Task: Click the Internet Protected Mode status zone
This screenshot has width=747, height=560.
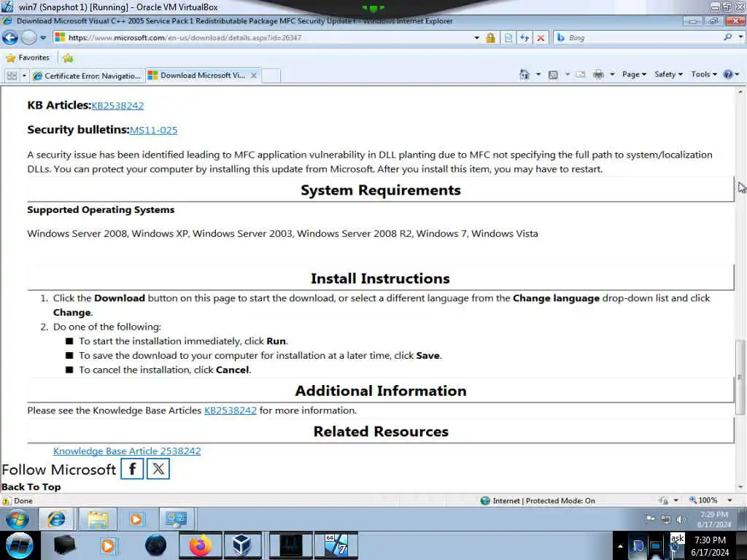Action: pyautogui.click(x=538, y=500)
